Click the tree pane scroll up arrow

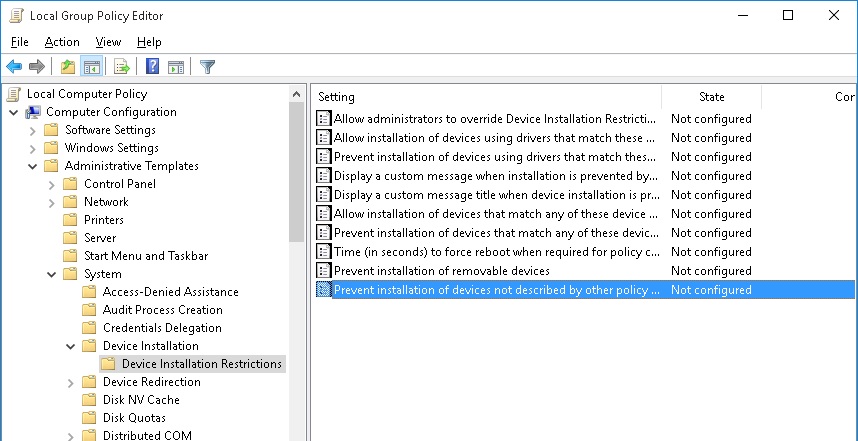coord(296,94)
